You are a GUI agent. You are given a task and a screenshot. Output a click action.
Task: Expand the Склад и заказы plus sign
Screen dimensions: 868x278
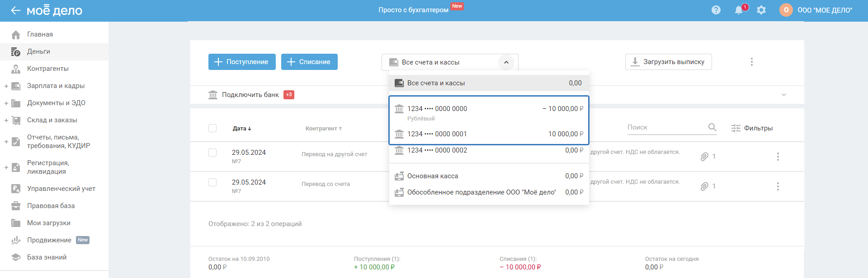tap(6, 120)
